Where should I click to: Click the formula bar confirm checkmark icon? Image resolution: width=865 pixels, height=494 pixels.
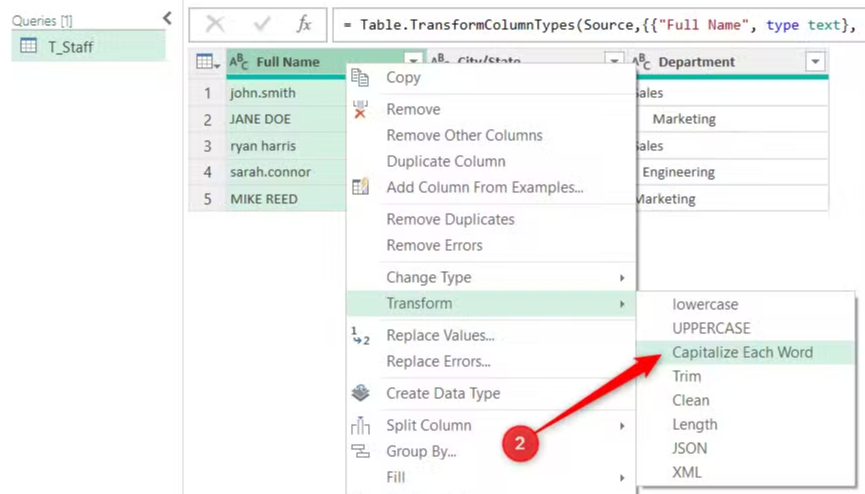pyautogui.click(x=261, y=24)
